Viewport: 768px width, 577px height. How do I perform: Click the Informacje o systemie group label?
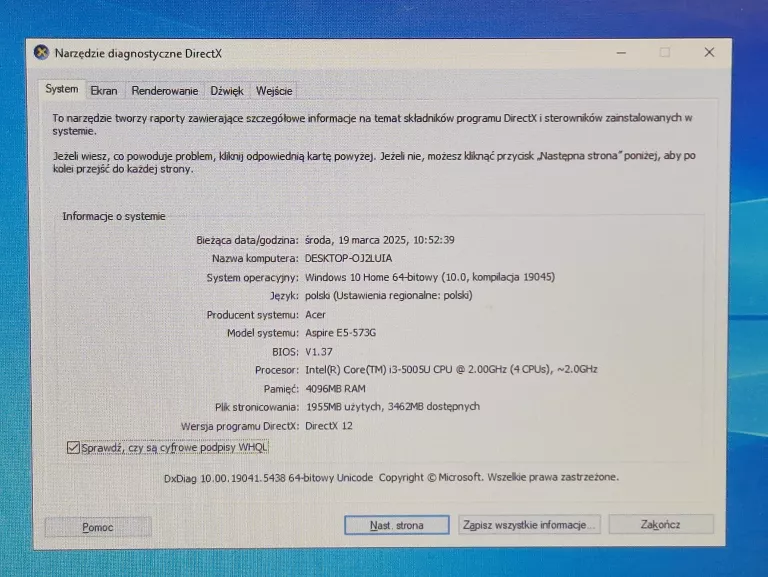114,216
